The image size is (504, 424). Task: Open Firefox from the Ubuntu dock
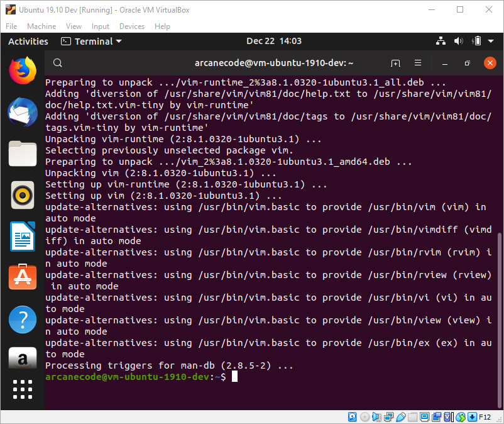(23, 70)
